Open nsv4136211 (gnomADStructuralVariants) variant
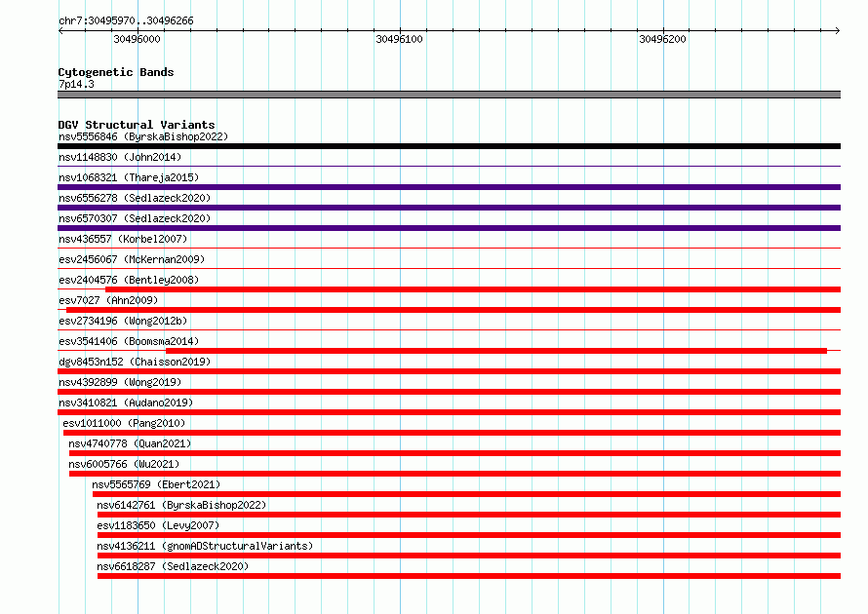868x614 pixels. coord(205,546)
